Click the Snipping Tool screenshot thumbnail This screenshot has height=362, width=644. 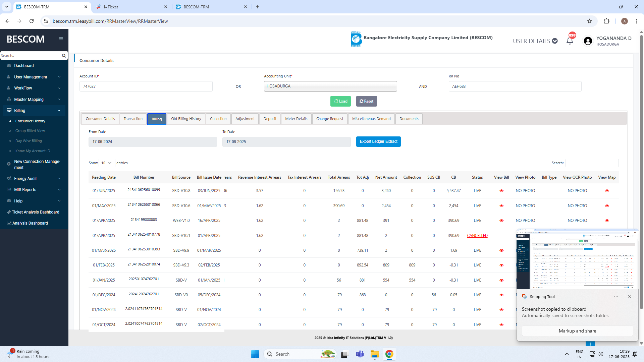577,259
